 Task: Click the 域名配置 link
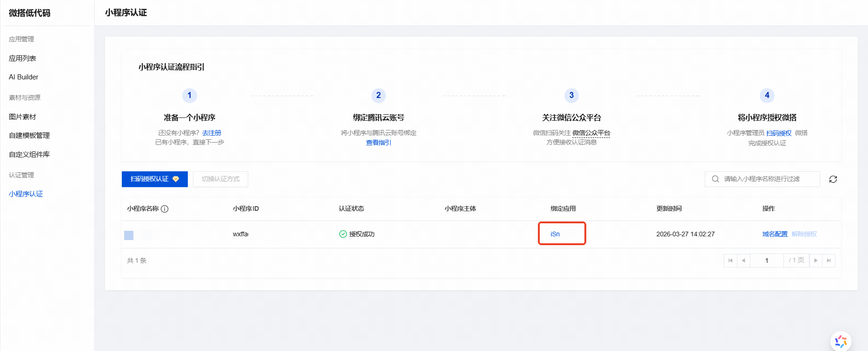775,234
